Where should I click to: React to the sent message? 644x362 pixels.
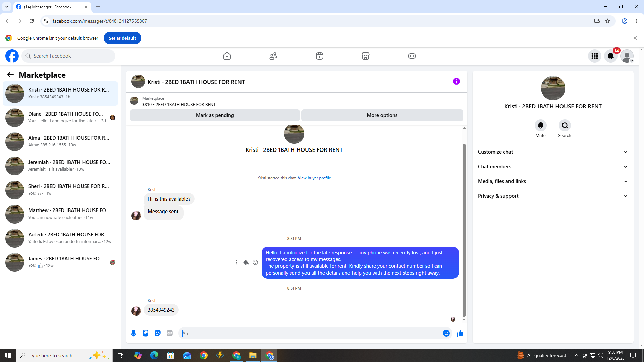click(x=255, y=262)
